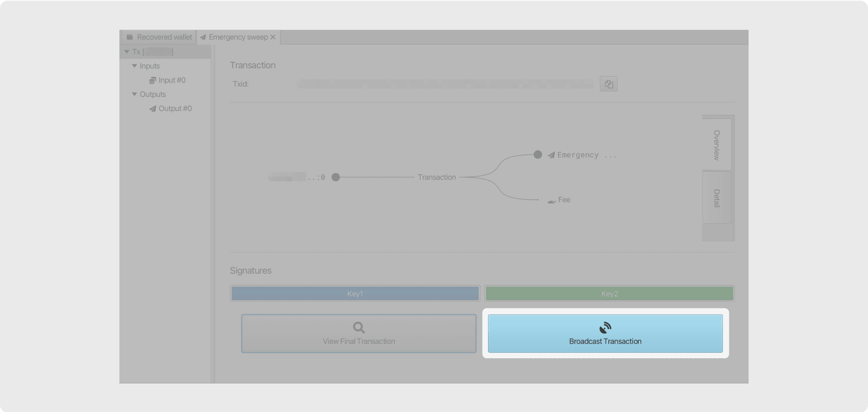Click the Inputs label in the tree
The image size is (868, 412).
150,66
